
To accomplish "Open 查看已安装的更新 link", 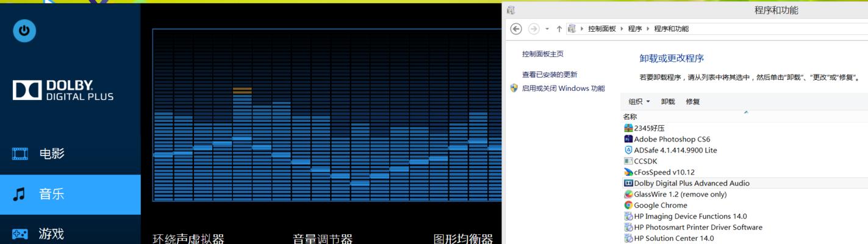I will pyautogui.click(x=550, y=74).
